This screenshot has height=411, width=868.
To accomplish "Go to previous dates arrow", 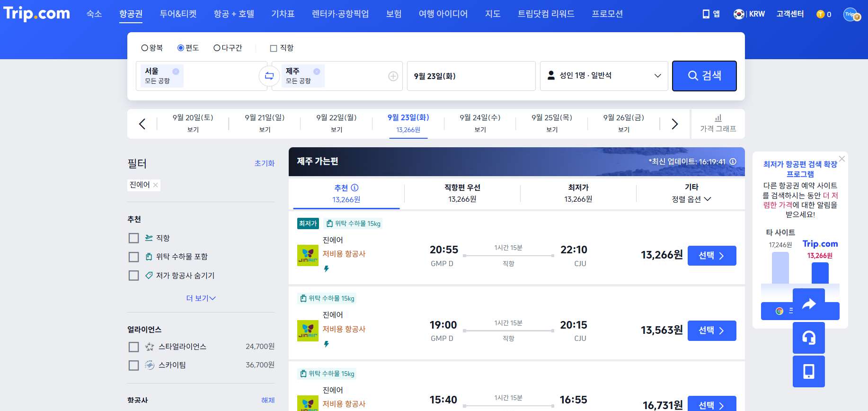I will [x=142, y=124].
